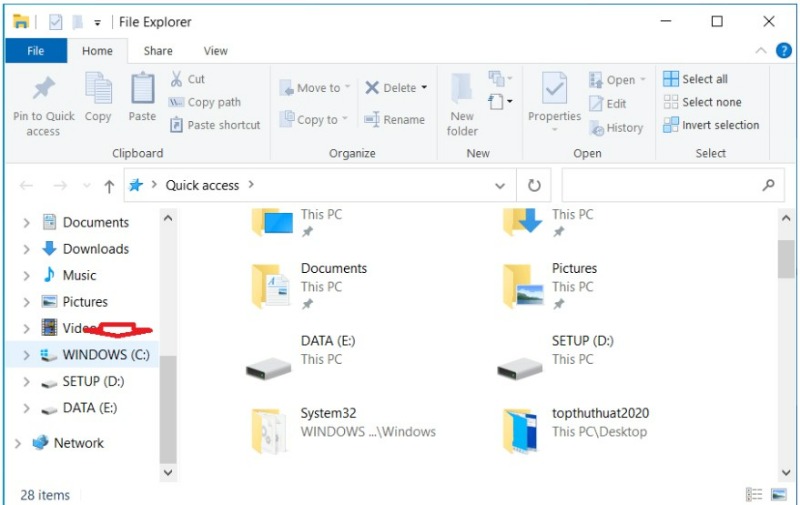Switch to large icons view layout
Viewport: 800px width, 505px height.
(779, 494)
